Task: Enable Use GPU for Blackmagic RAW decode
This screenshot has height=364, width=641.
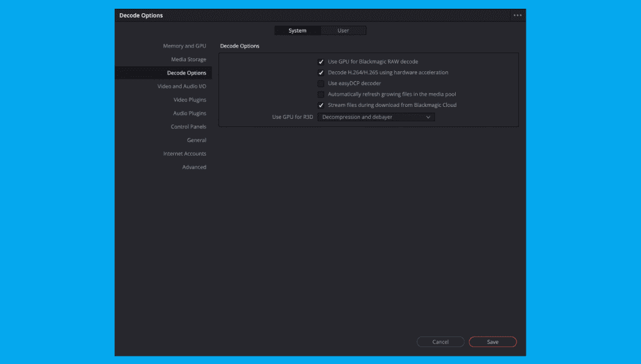Action: [x=321, y=62]
